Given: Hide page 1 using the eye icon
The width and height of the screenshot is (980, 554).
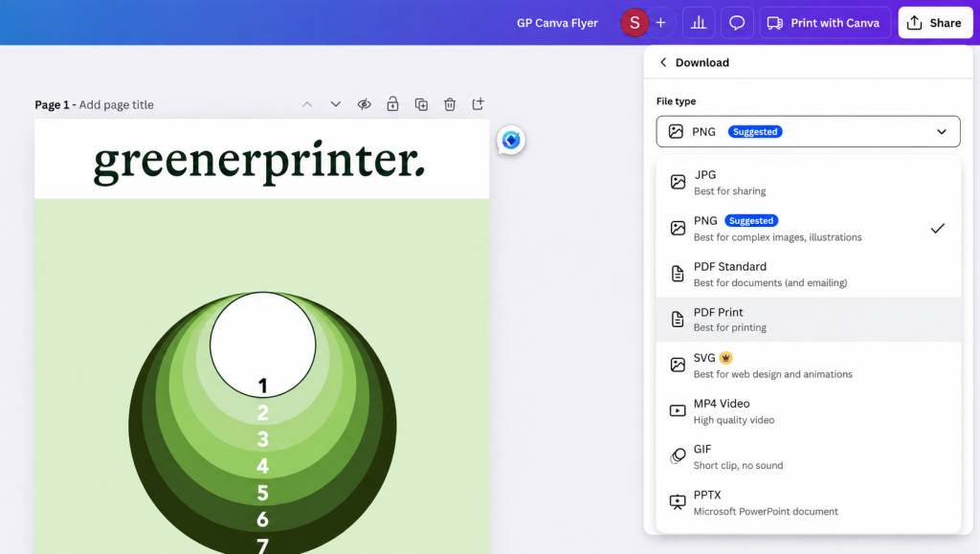Looking at the screenshot, I should [365, 104].
